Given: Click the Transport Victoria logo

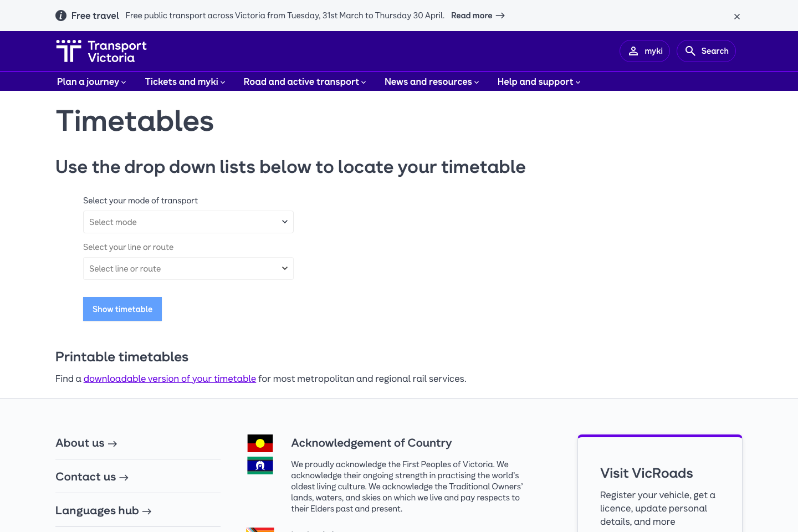Looking at the screenshot, I should pos(101,51).
